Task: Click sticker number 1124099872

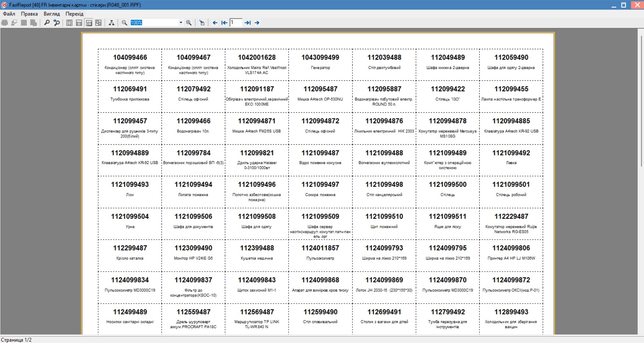Action: click(511, 280)
